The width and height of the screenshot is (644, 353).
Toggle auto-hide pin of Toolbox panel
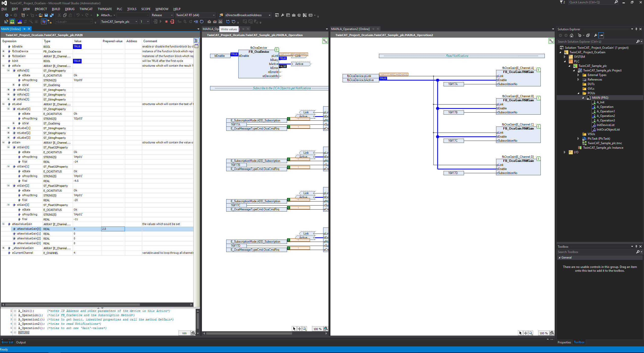pyautogui.click(x=636, y=246)
